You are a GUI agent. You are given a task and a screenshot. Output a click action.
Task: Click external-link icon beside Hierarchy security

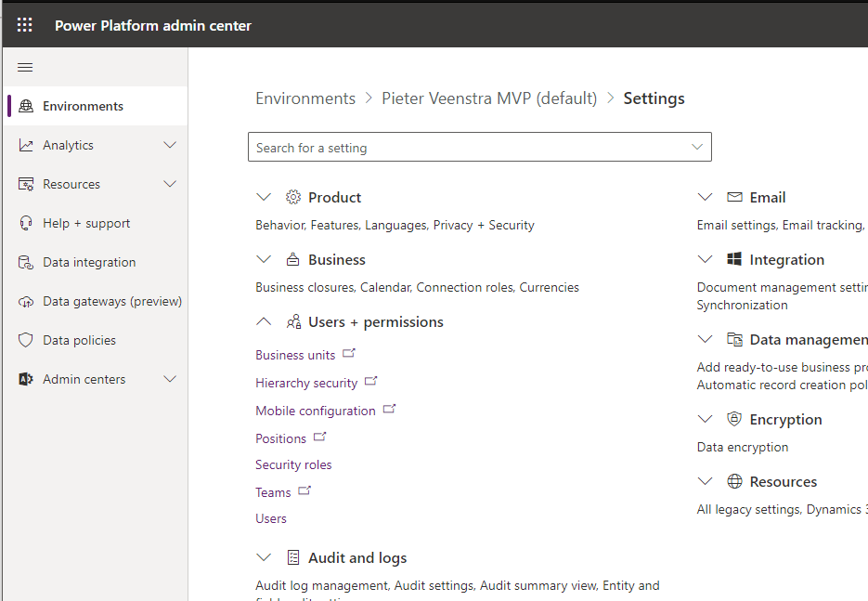[371, 381]
